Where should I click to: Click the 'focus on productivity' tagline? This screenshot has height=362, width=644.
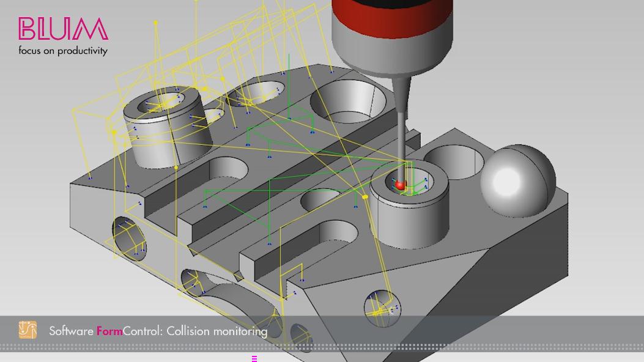tap(63, 51)
